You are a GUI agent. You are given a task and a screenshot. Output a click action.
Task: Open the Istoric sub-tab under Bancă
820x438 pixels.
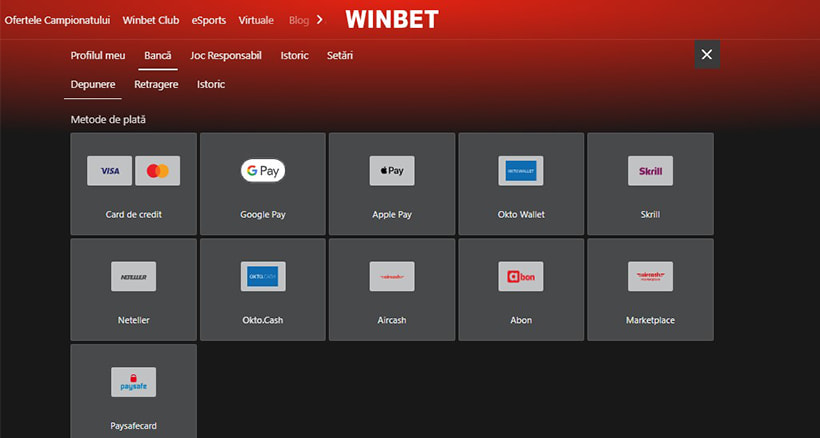tap(211, 84)
